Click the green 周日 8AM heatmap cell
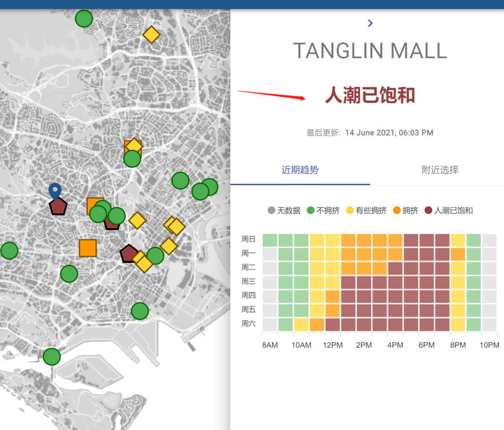 tap(270, 240)
